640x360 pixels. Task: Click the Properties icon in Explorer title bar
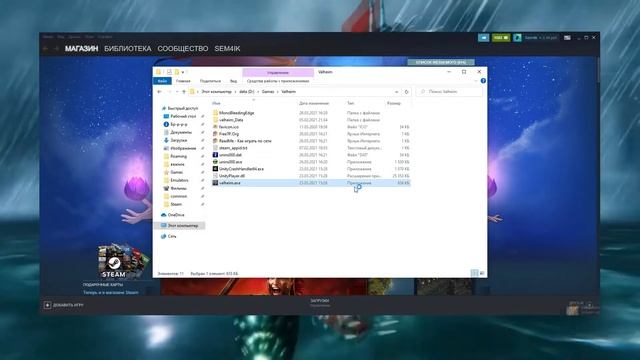click(169, 72)
